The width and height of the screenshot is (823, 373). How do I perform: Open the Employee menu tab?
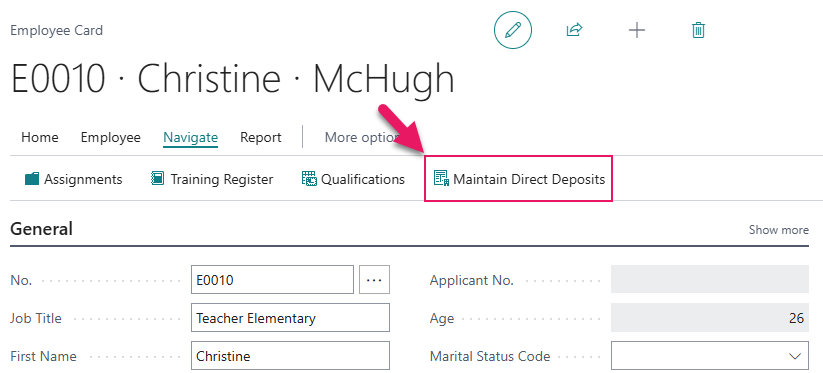[x=111, y=137]
